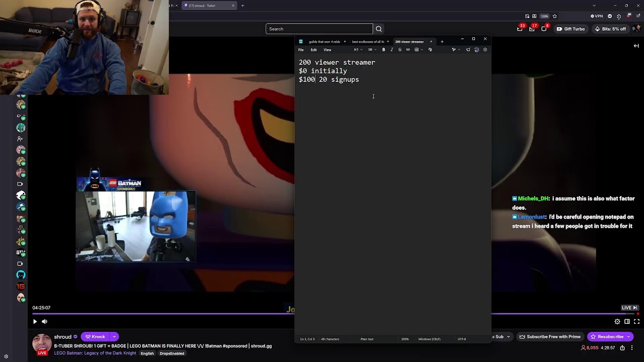This screenshot has height=362, width=644.
Task: Toggle the browser VPN
Action: click(x=597, y=16)
